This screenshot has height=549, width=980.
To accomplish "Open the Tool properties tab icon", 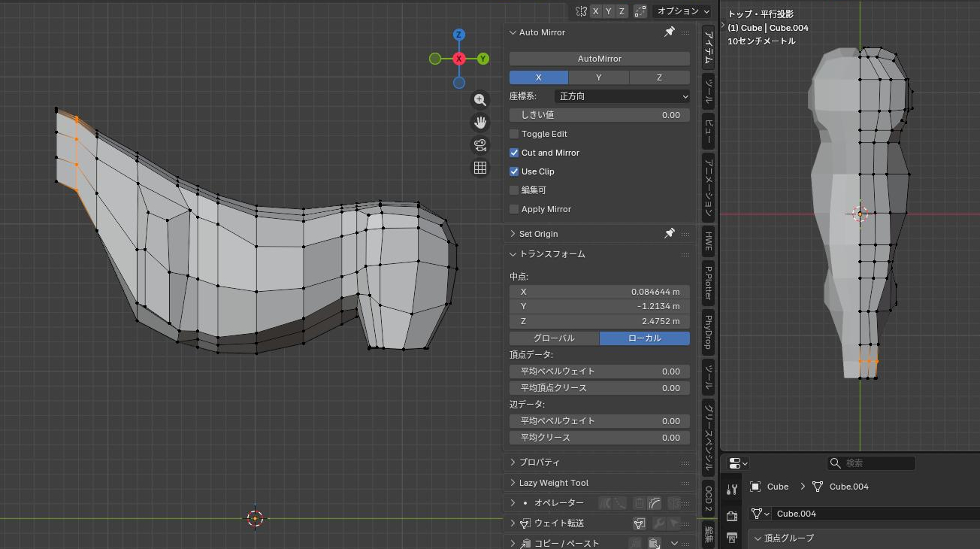I will pyautogui.click(x=732, y=490).
